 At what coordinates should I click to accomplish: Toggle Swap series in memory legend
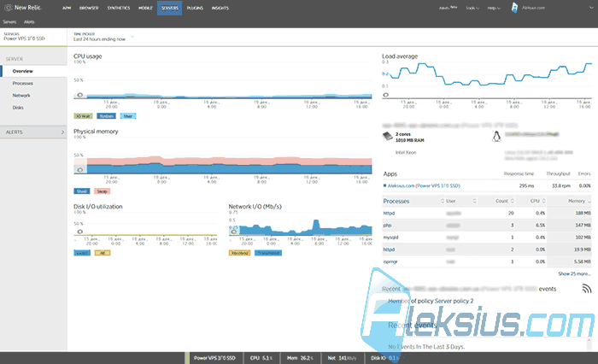102,191
